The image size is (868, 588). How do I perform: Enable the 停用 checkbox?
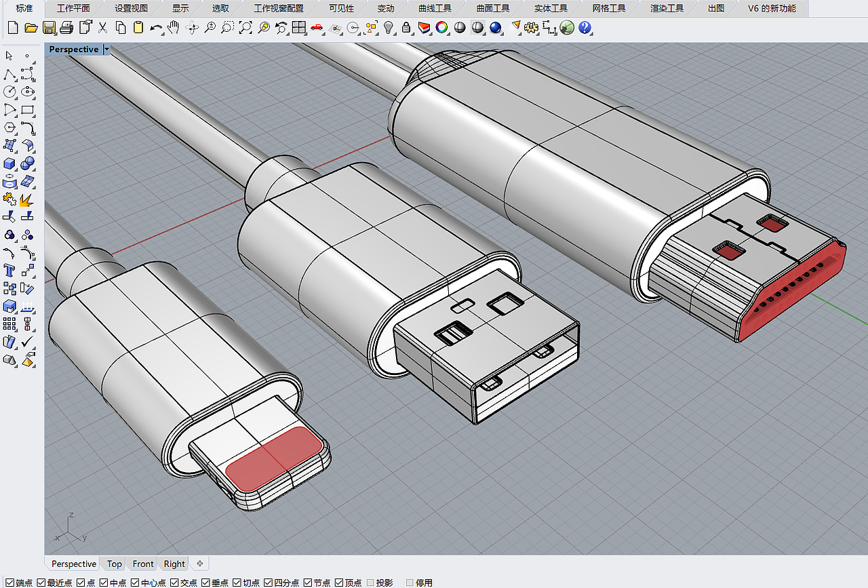coord(410,583)
